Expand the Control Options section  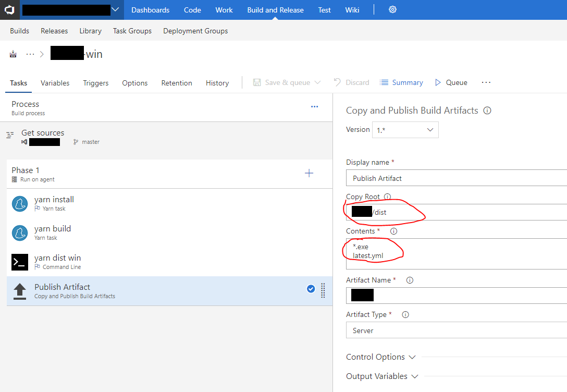click(381, 357)
